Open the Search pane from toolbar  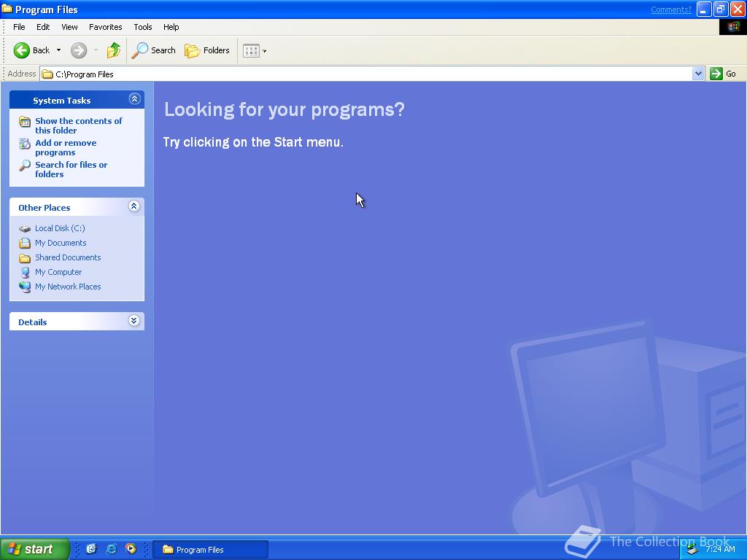pos(153,50)
